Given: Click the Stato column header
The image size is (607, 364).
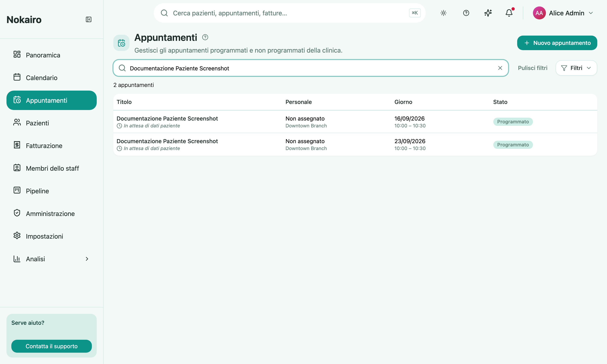Looking at the screenshot, I should (x=500, y=102).
